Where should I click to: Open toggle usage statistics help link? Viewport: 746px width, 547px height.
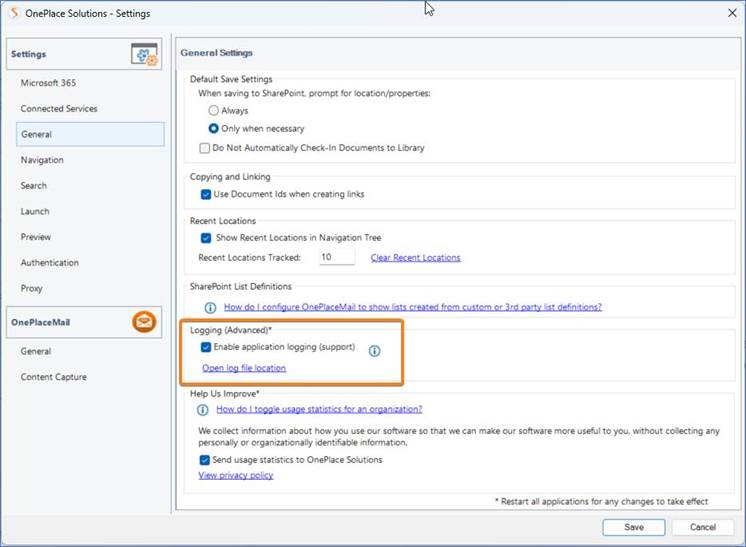pos(319,409)
